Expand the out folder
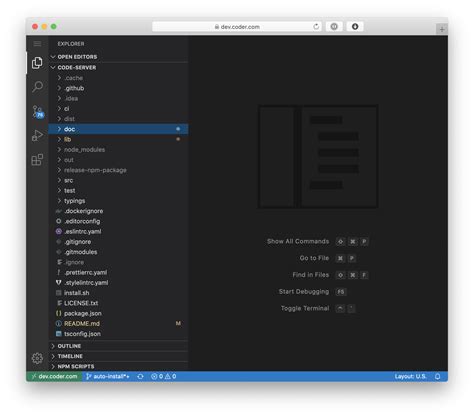 point(119,160)
